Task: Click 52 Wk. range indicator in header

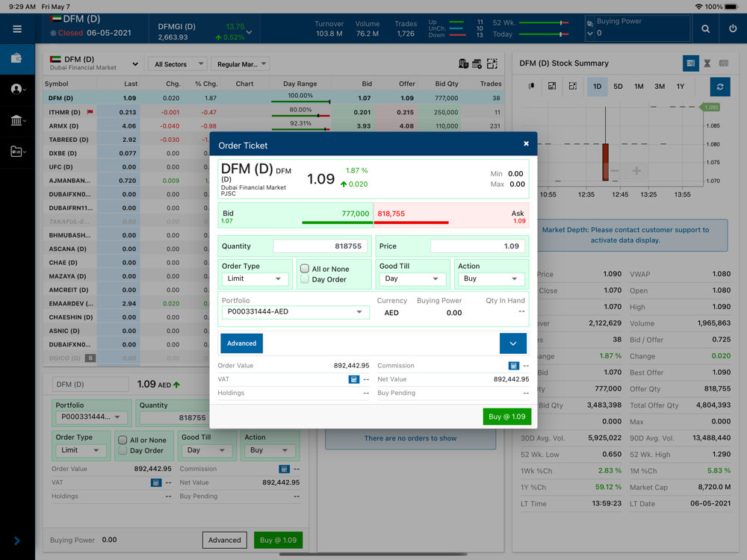Action: point(544,23)
